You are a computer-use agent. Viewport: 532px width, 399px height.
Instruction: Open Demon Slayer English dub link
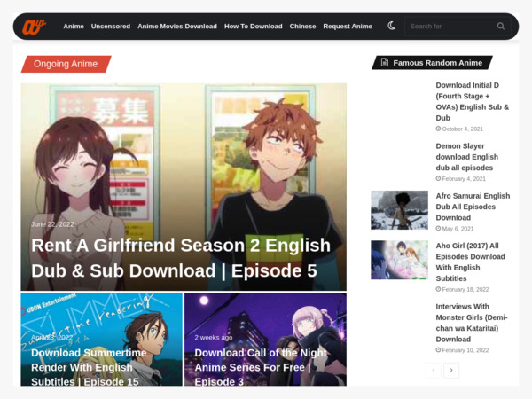point(467,157)
